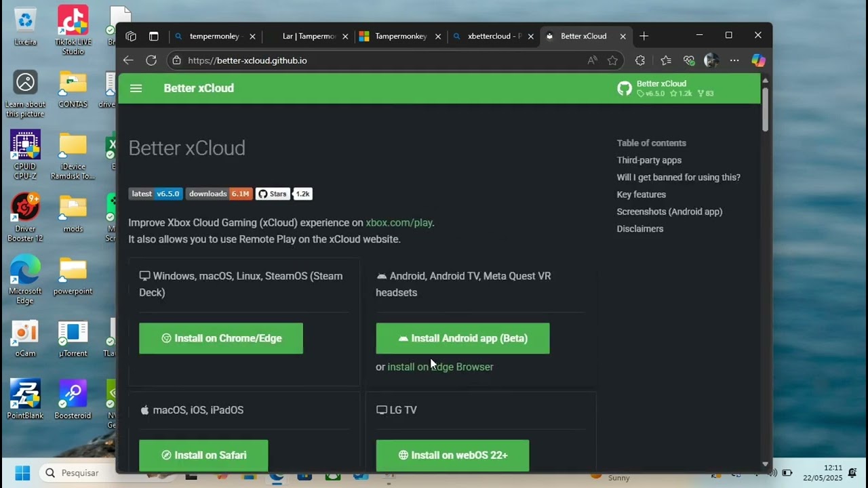868x488 pixels.
Task: Open µTorrent desktop icon
Action: [73, 338]
